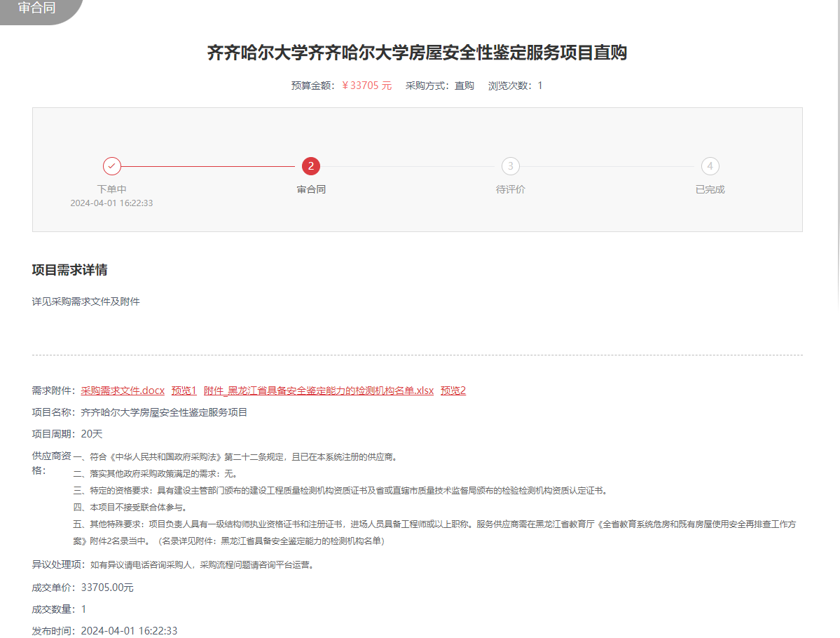Click the step 4 circle icon
The width and height of the screenshot is (840, 638).
click(710, 166)
